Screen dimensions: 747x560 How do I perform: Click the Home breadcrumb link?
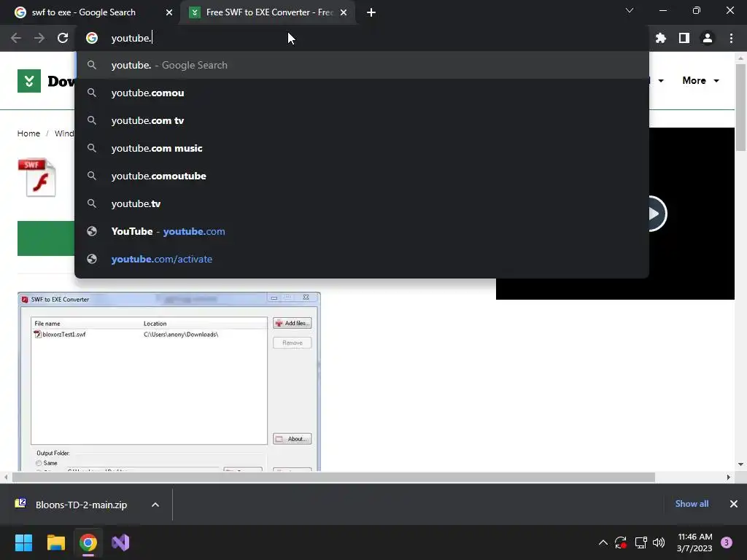pyautogui.click(x=28, y=133)
